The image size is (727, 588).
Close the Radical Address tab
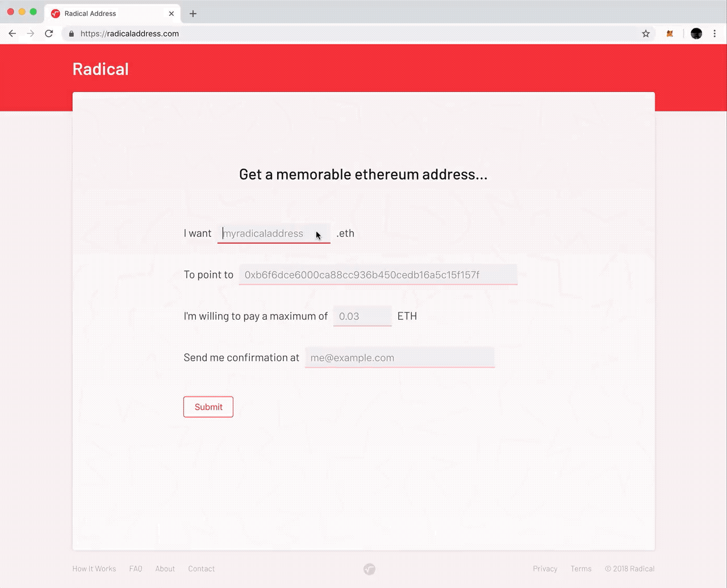[x=172, y=14]
